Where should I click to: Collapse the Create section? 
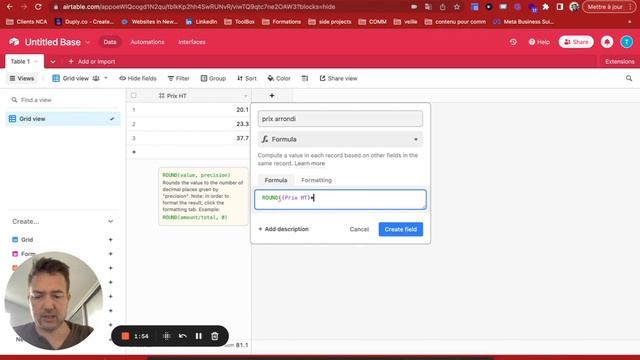point(111,221)
